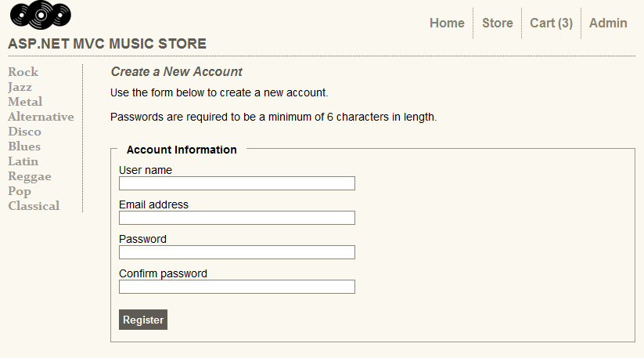Image resolution: width=644 pixels, height=358 pixels.
Task: Open the Home navigation link
Action: (x=447, y=24)
